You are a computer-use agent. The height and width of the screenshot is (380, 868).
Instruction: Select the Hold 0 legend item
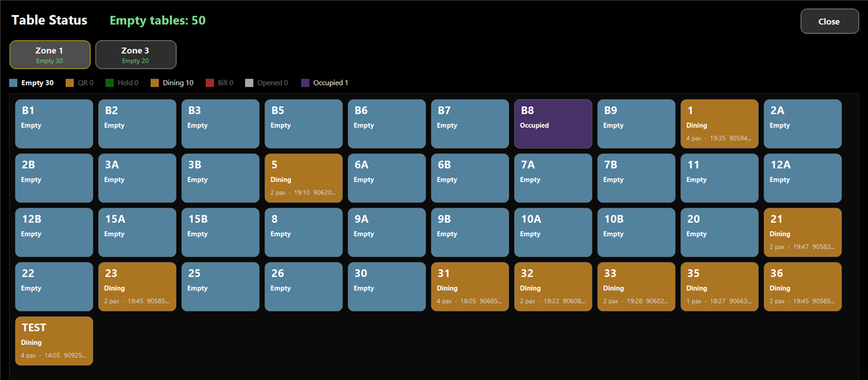[x=121, y=83]
